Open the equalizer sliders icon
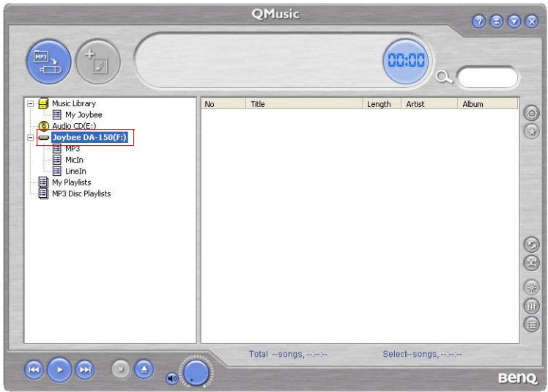 (x=531, y=306)
